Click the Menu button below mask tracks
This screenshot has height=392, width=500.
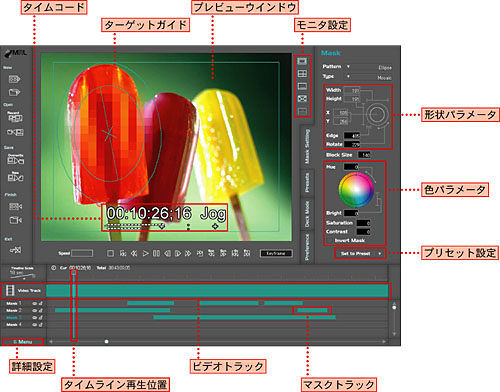tap(23, 342)
